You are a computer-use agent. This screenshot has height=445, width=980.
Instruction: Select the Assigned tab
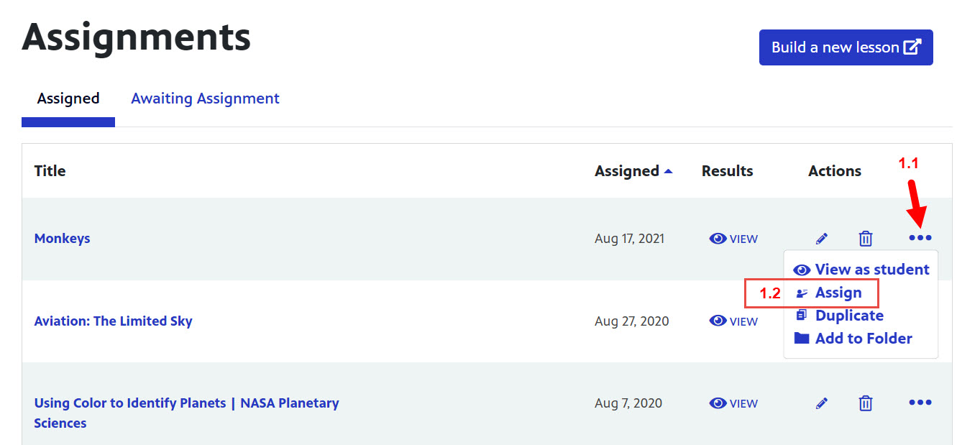coord(68,98)
